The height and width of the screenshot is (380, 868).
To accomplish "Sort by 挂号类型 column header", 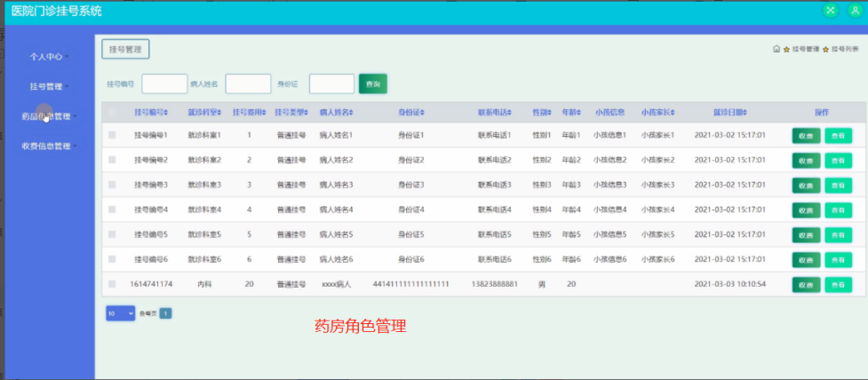I will point(291,112).
